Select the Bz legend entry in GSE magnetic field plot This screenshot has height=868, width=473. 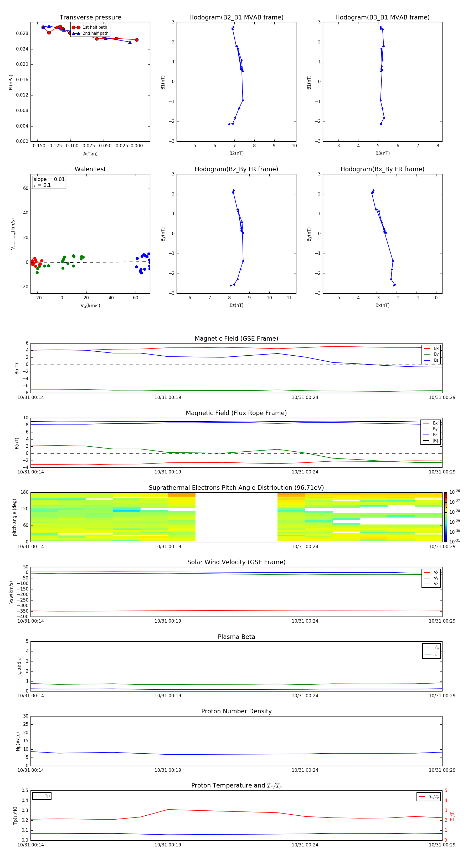point(431,360)
